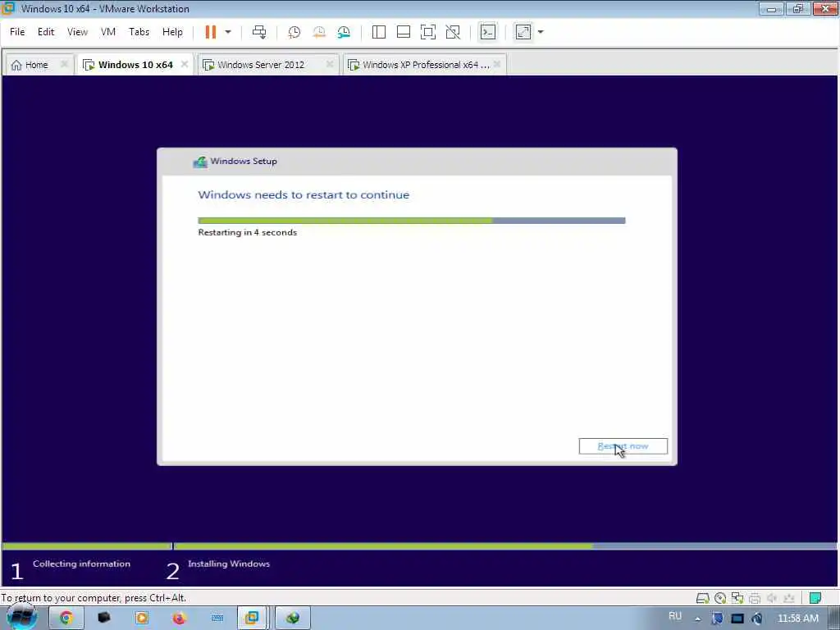Revert VM to previous snapshot
Image resolution: width=840 pixels, height=630 pixels.
click(319, 32)
